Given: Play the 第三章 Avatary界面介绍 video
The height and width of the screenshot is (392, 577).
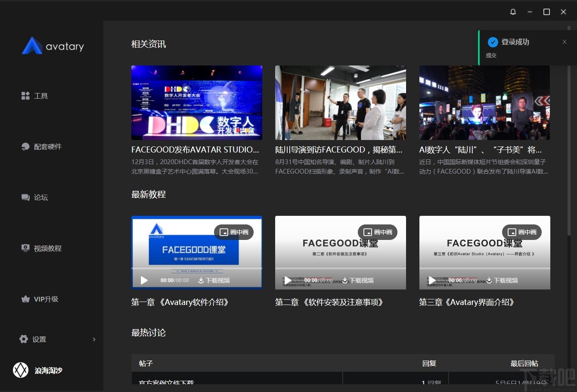Looking at the screenshot, I should tap(431, 280).
